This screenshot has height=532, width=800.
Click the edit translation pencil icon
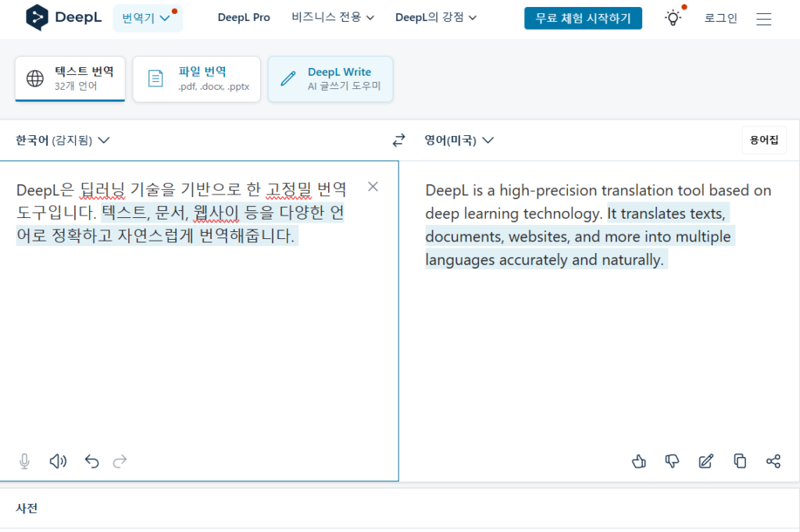point(706,461)
